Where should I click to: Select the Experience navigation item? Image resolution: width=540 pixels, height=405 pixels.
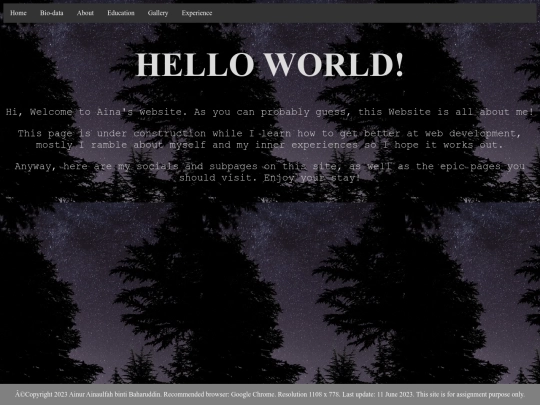pos(197,13)
